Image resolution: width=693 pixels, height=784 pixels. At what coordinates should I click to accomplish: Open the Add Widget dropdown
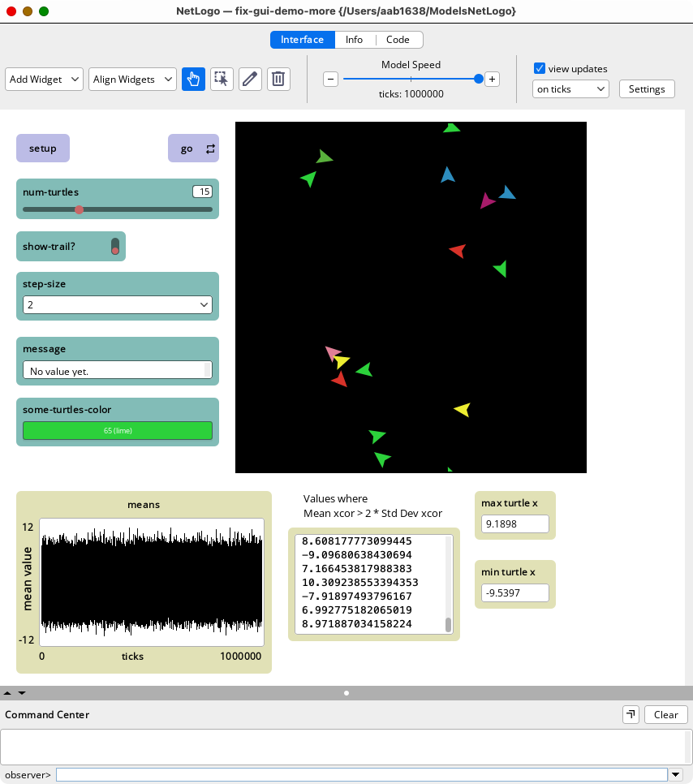[x=44, y=79]
